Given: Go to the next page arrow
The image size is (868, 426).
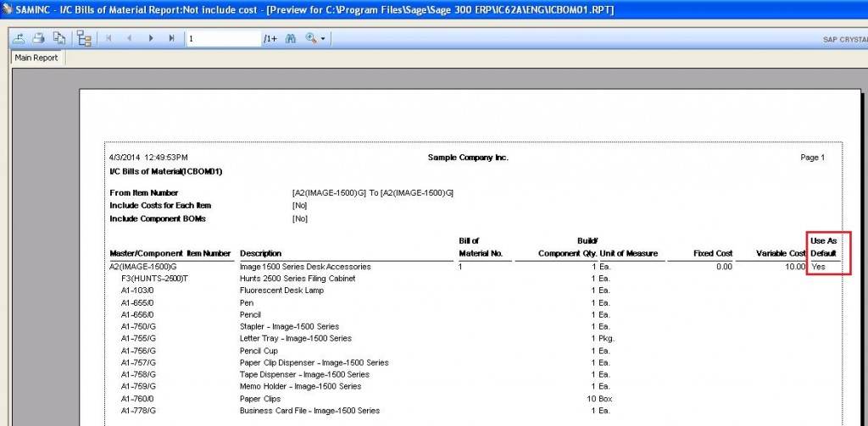Looking at the screenshot, I should click(151, 38).
